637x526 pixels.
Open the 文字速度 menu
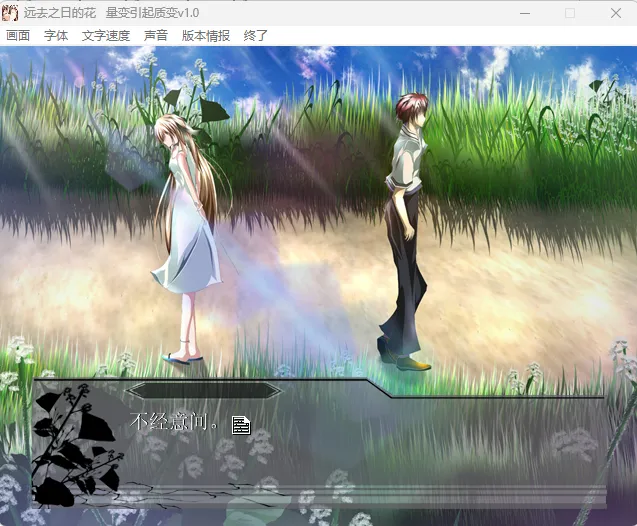click(x=106, y=36)
